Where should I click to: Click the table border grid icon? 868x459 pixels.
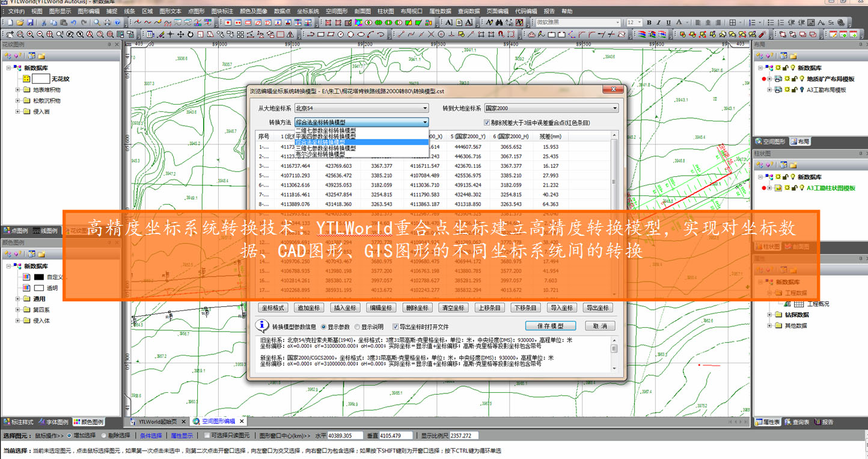coord(733,22)
